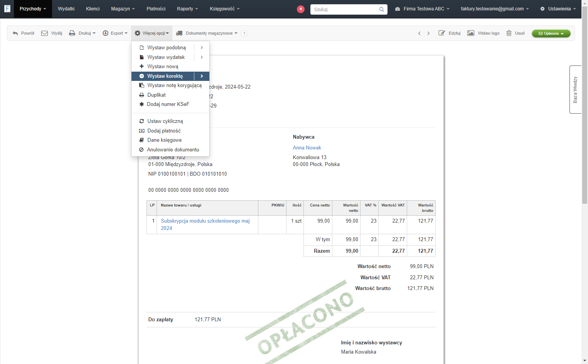Open the Anna Nowak buyer link
The height and width of the screenshot is (364, 588).
pyautogui.click(x=307, y=148)
